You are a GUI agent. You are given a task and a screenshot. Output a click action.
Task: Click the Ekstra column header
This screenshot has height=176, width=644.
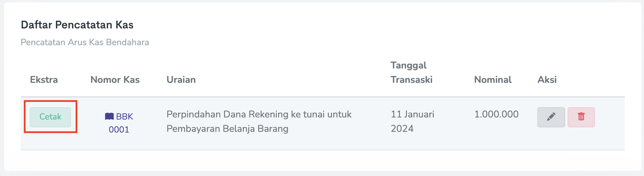coord(44,80)
